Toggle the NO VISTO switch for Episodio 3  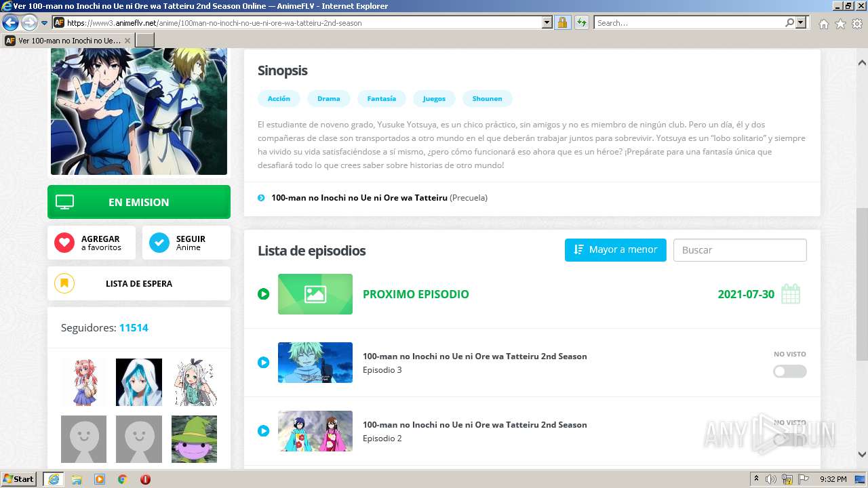(790, 371)
